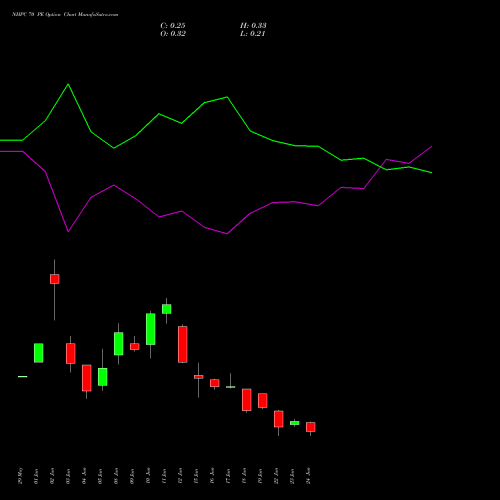Click the 10 Jun date label
This screenshot has height=500, width=500.
[x=148, y=476]
